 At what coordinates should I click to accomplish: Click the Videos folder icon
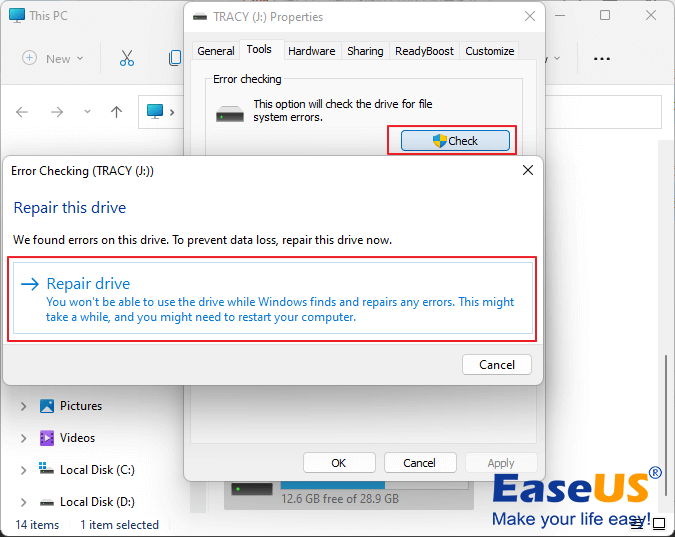pos(46,438)
